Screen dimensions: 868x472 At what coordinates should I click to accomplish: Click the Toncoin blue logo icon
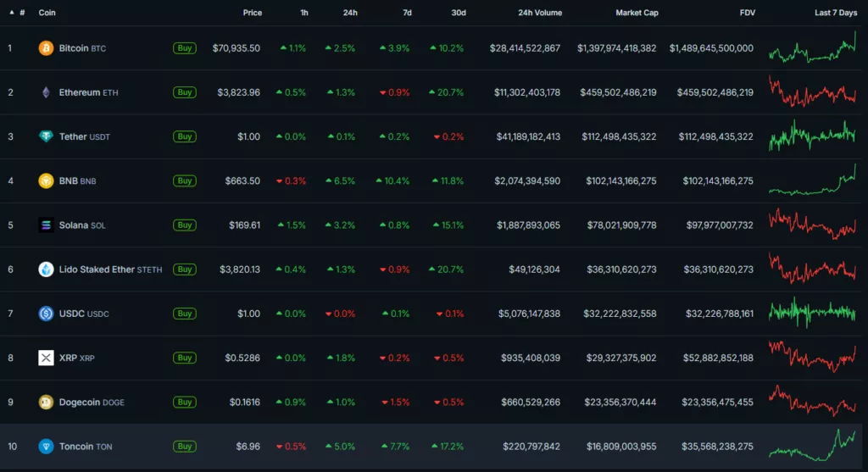[46, 446]
